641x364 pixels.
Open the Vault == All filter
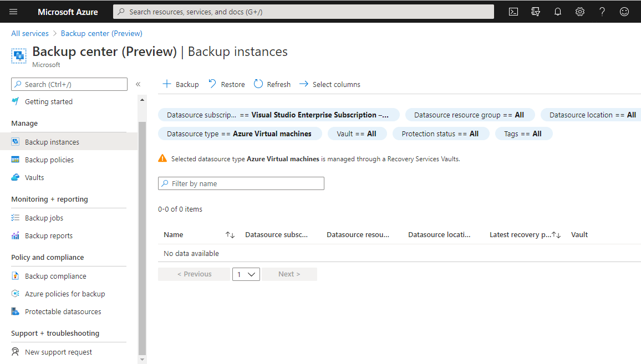[x=357, y=134]
